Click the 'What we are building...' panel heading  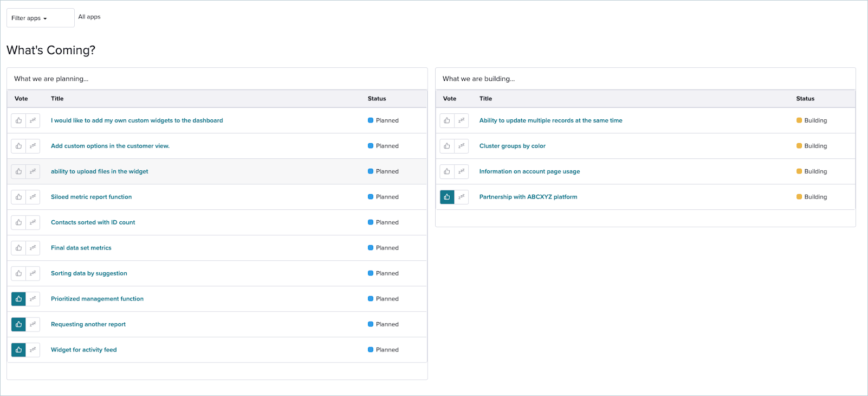point(479,79)
